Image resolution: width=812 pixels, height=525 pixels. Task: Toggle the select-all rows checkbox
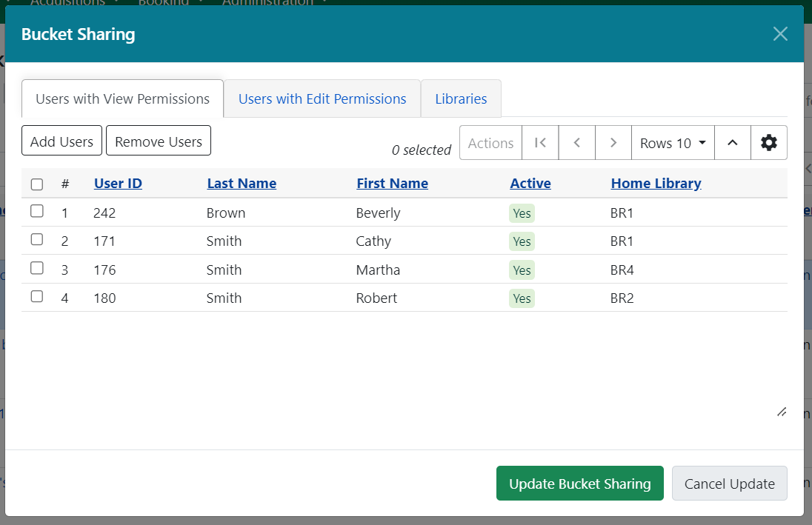click(37, 184)
